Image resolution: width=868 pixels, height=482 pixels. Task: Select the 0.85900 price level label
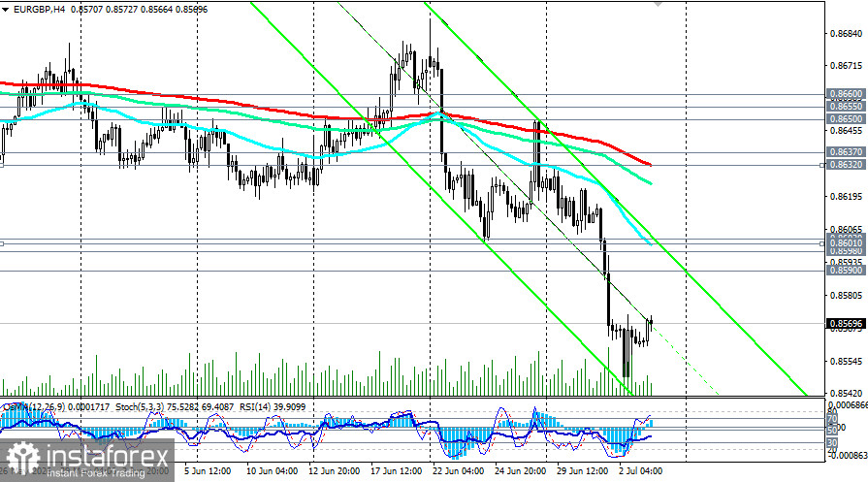click(x=846, y=270)
